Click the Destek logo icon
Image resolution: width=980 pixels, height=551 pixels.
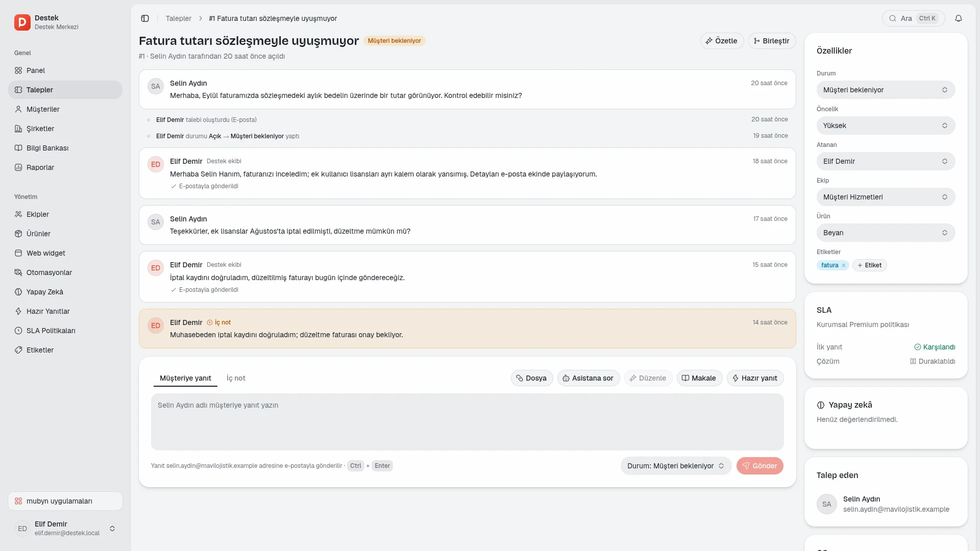(22, 22)
